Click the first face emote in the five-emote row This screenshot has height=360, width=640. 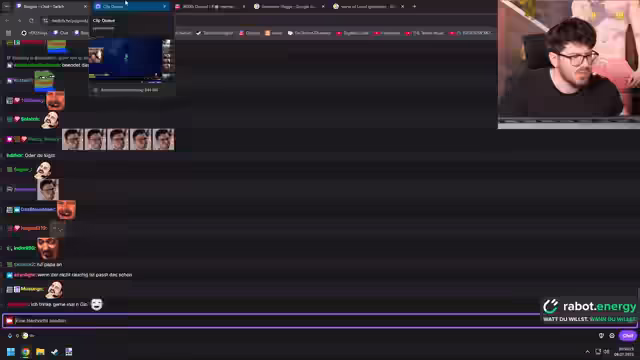pos(73,139)
